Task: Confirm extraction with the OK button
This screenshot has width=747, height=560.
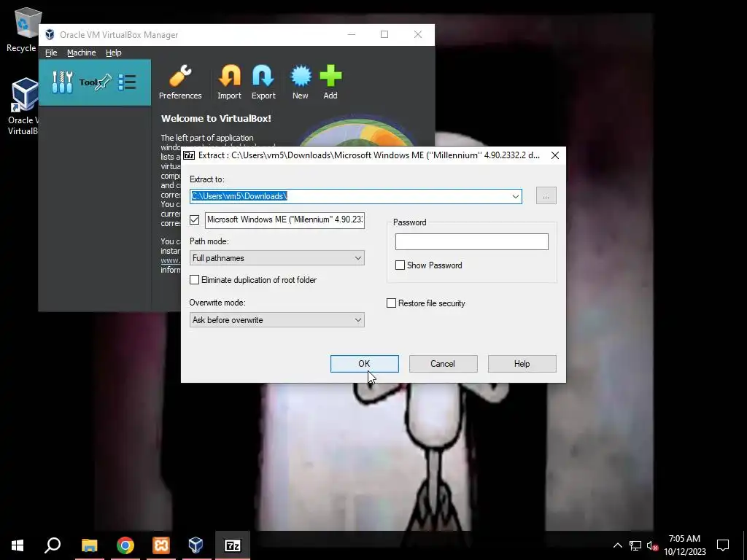Action: click(365, 364)
